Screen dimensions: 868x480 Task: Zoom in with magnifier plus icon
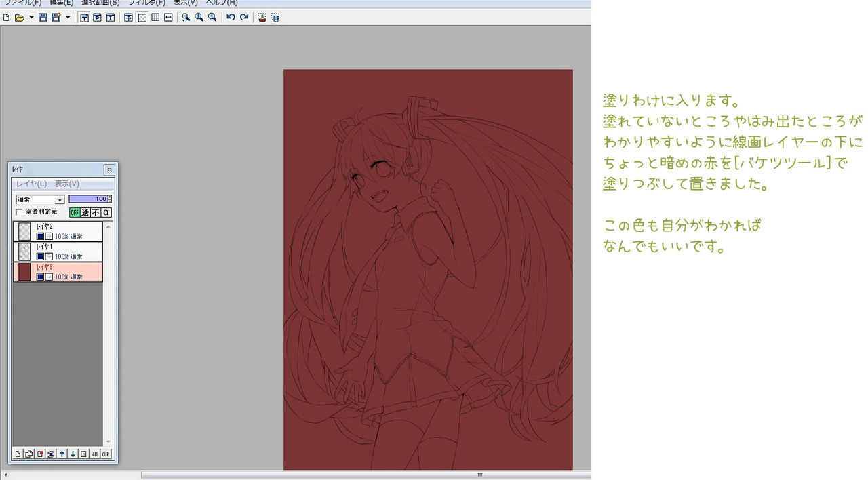coord(199,18)
